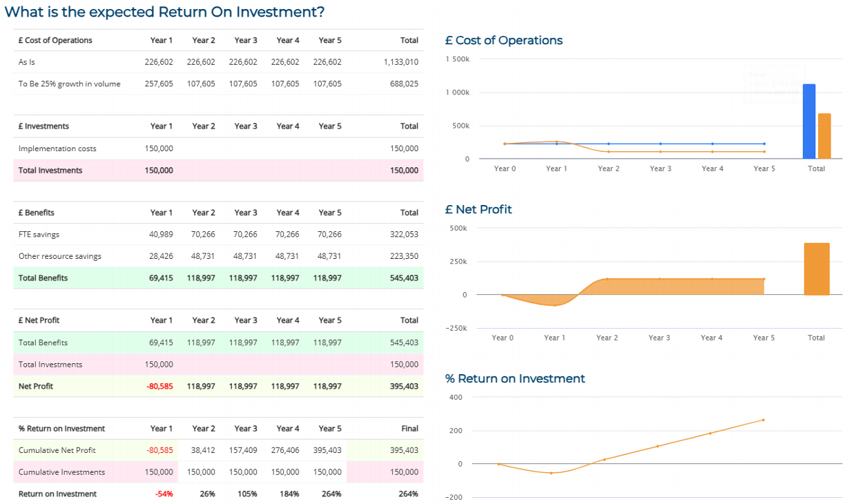This screenshot has width=863, height=504.
Task: Click the Year 1 dip point on ROI chart line
Action: (x=551, y=473)
